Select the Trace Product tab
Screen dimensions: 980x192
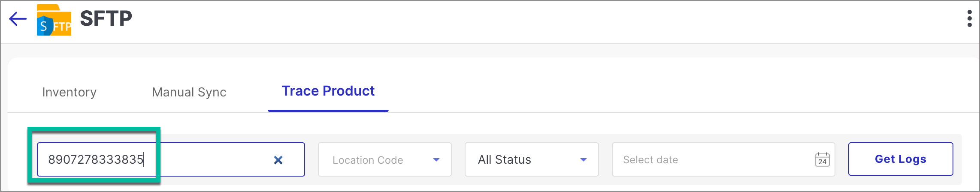328,91
